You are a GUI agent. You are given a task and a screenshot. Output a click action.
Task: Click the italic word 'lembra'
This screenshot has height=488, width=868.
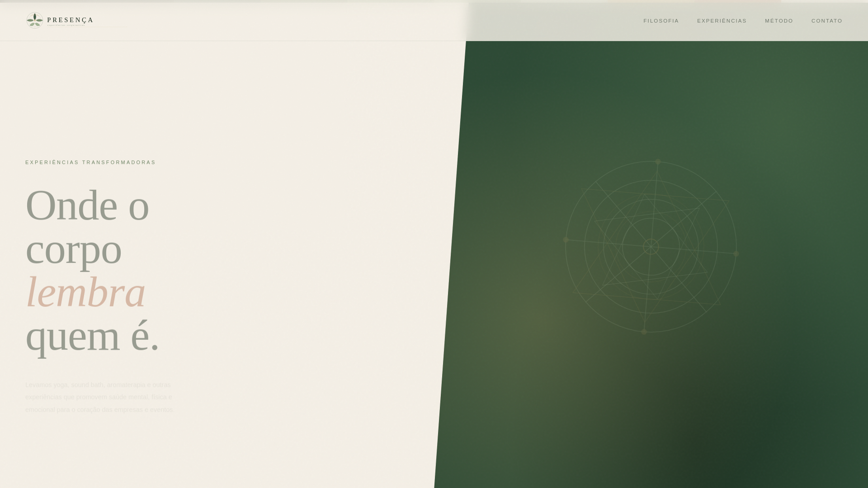tap(86, 292)
